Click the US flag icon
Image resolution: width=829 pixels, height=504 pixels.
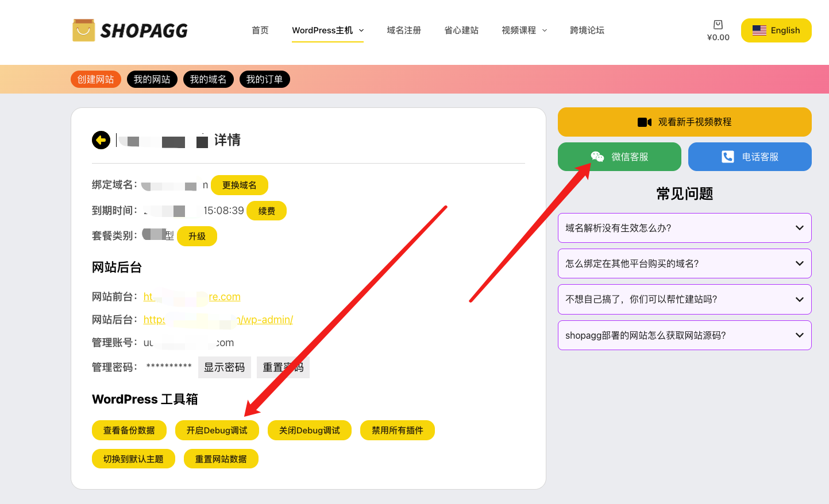[759, 30]
